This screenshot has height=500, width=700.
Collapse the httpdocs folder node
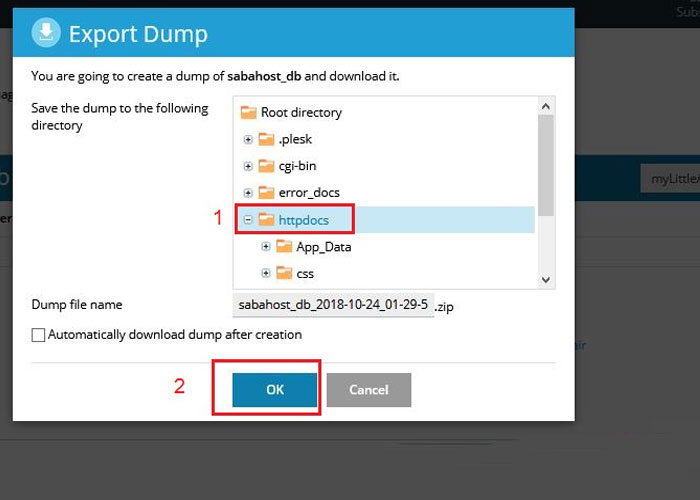pyautogui.click(x=248, y=219)
